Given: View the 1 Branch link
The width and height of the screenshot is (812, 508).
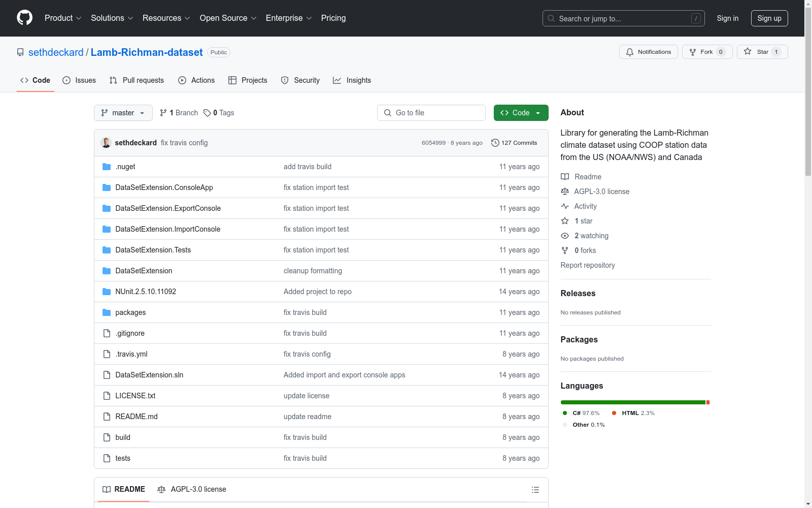Looking at the screenshot, I should point(179,113).
